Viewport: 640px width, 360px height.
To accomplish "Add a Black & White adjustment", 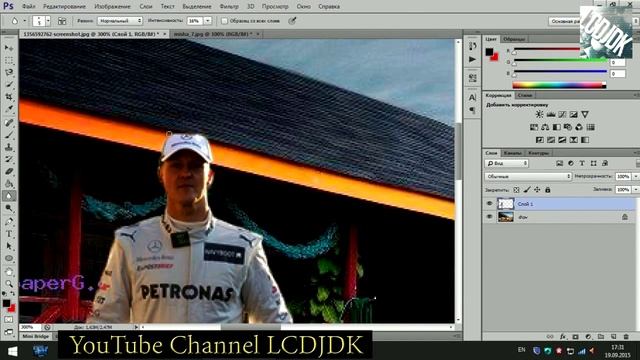I will (x=556, y=127).
